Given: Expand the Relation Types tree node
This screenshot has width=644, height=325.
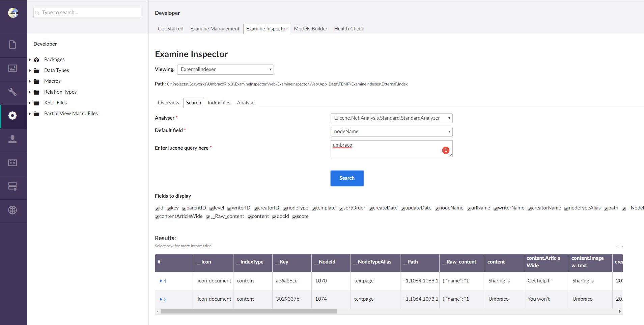Looking at the screenshot, I should [30, 92].
